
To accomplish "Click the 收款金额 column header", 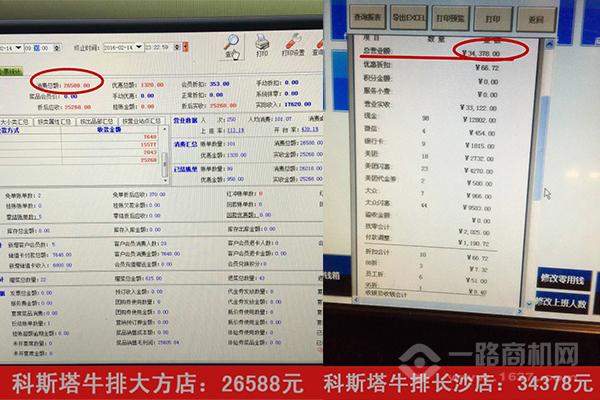I will (x=109, y=130).
